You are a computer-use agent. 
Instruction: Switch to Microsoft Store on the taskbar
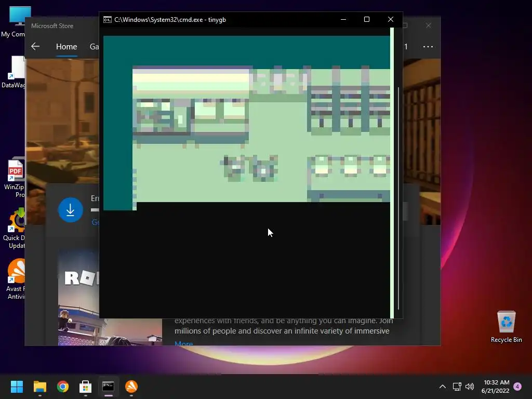[86, 387]
